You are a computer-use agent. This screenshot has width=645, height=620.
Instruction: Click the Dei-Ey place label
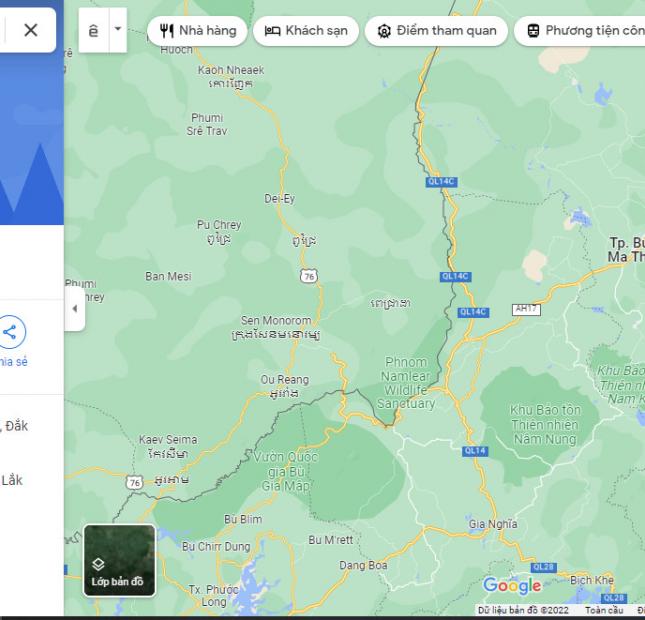tap(279, 199)
